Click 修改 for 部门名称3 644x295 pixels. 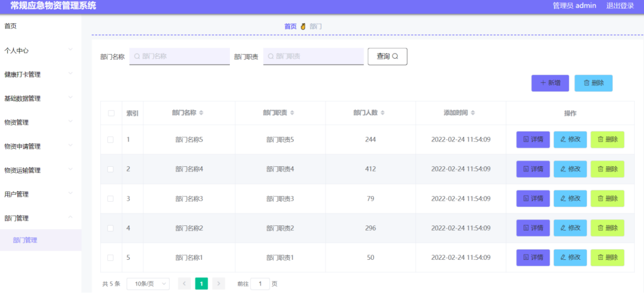[570, 199]
